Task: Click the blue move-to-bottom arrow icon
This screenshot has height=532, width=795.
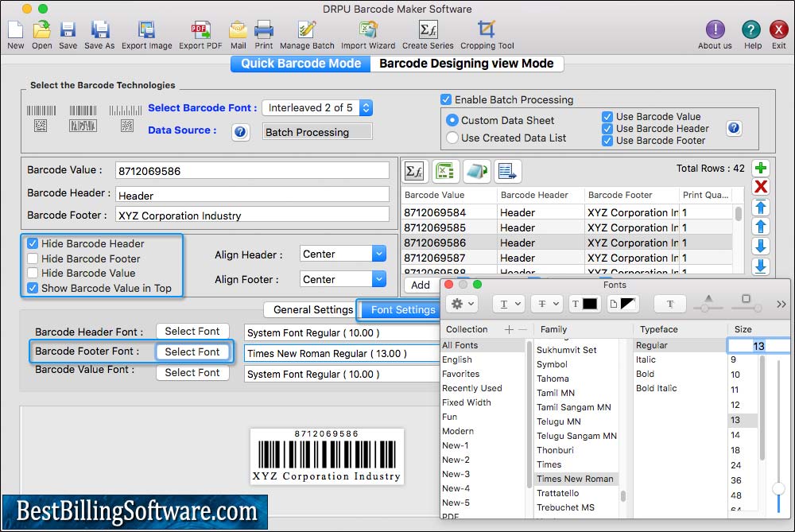Action: [x=761, y=266]
